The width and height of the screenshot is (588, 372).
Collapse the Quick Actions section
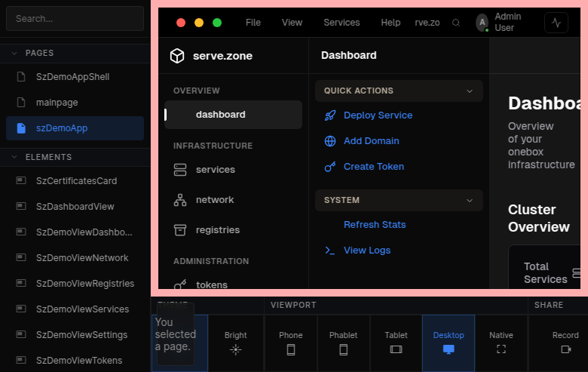[x=470, y=91]
